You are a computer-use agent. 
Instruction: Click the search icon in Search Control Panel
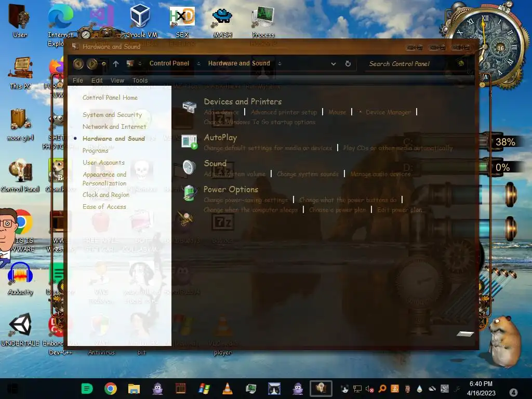[461, 63]
